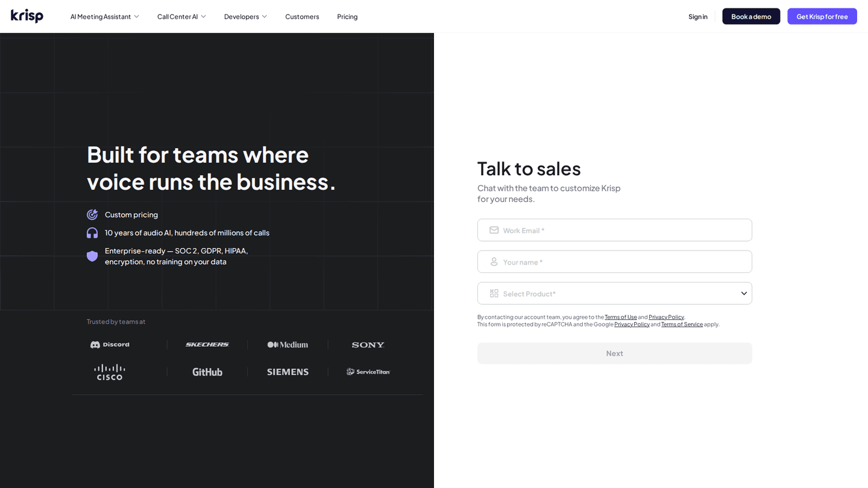
Task: Open the Select Product dropdown
Action: [x=615, y=293]
